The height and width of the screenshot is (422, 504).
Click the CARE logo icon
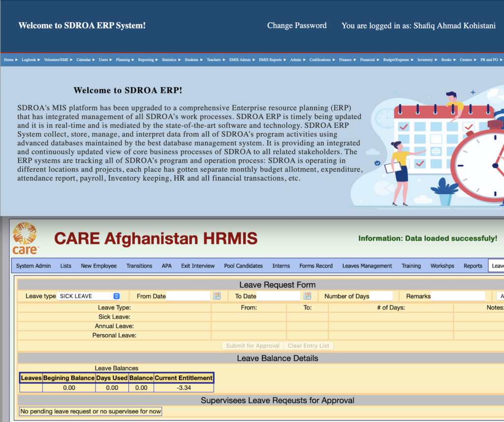pyautogui.click(x=25, y=239)
